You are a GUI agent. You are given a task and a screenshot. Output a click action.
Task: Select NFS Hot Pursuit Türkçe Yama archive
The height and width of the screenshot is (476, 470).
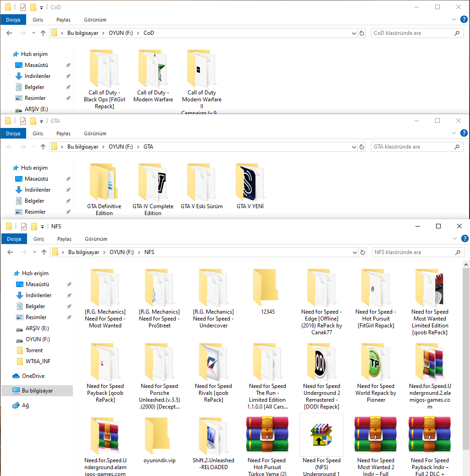tap(267, 446)
